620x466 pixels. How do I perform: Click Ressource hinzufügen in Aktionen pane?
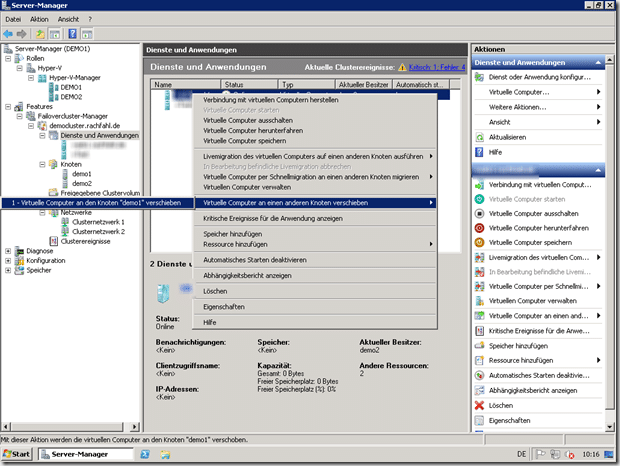tap(521, 360)
